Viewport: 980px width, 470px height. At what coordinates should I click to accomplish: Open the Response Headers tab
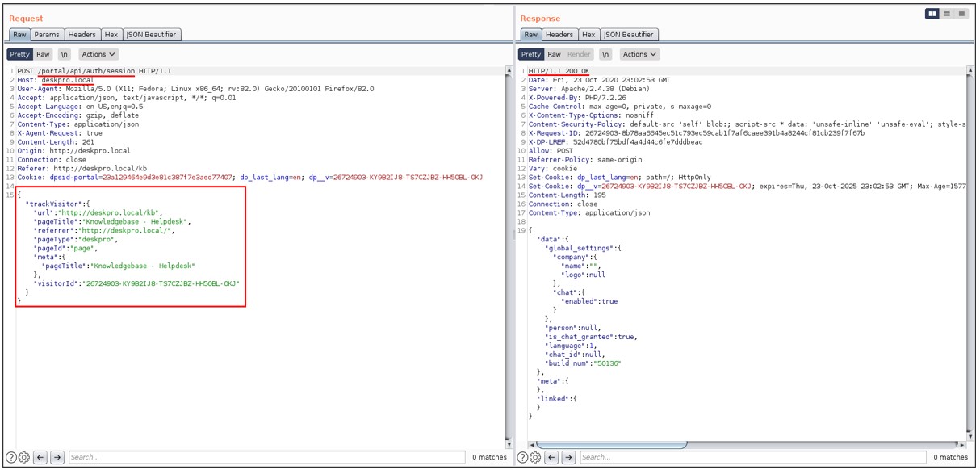[x=559, y=35]
